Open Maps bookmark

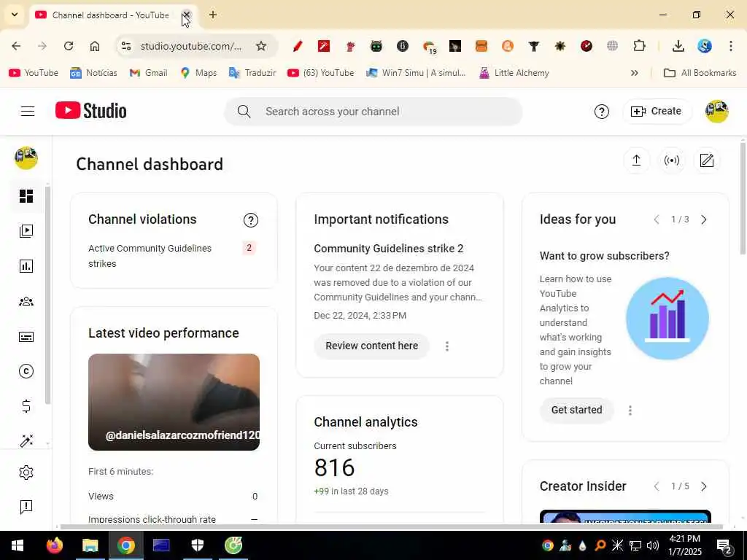pos(198,73)
